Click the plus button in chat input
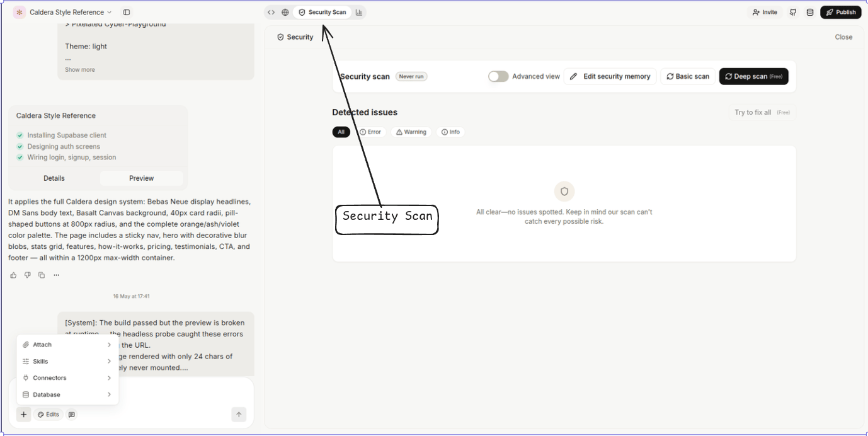This screenshot has height=436, width=868. (23, 414)
